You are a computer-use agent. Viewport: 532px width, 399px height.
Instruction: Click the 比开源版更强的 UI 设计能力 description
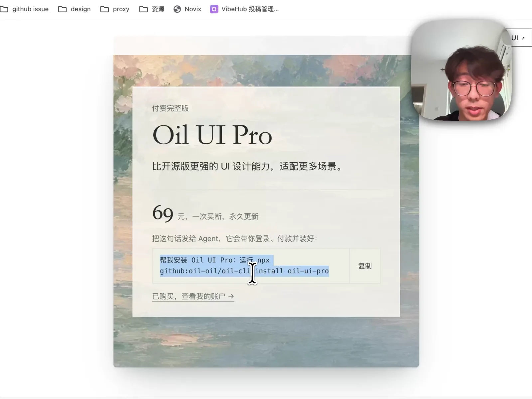coord(247,166)
